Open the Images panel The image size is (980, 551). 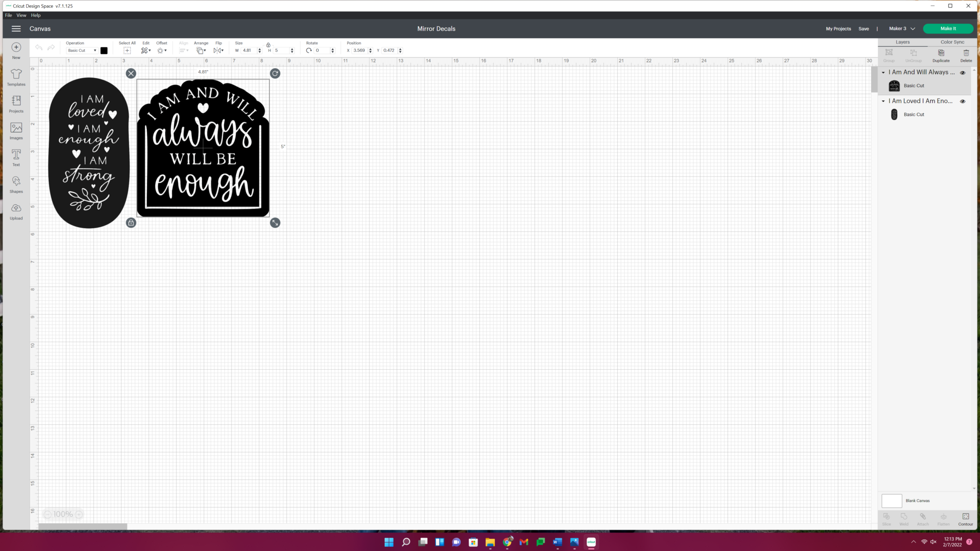pyautogui.click(x=16, y=131)
